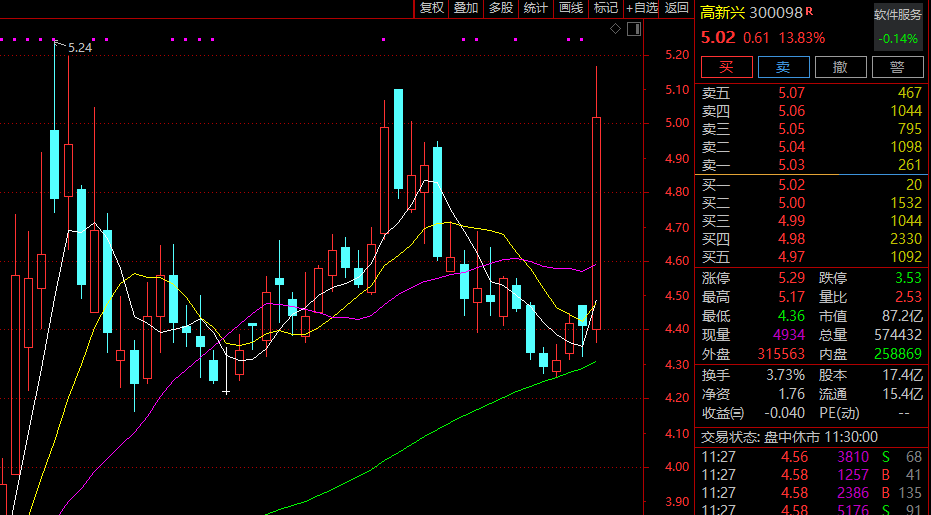The image size is (931, 515).
Task: Open the 统计 statistics tool
Action: [x=536, y=8]
